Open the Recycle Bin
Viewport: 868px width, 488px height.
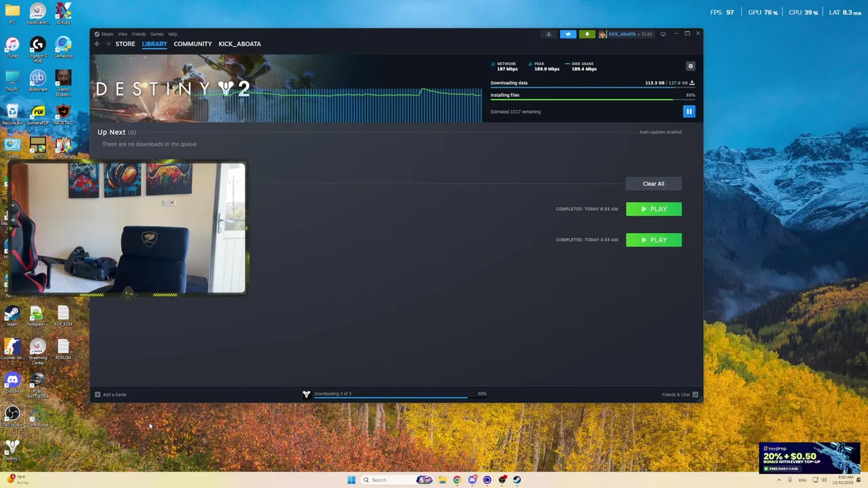tap(12, 115)
